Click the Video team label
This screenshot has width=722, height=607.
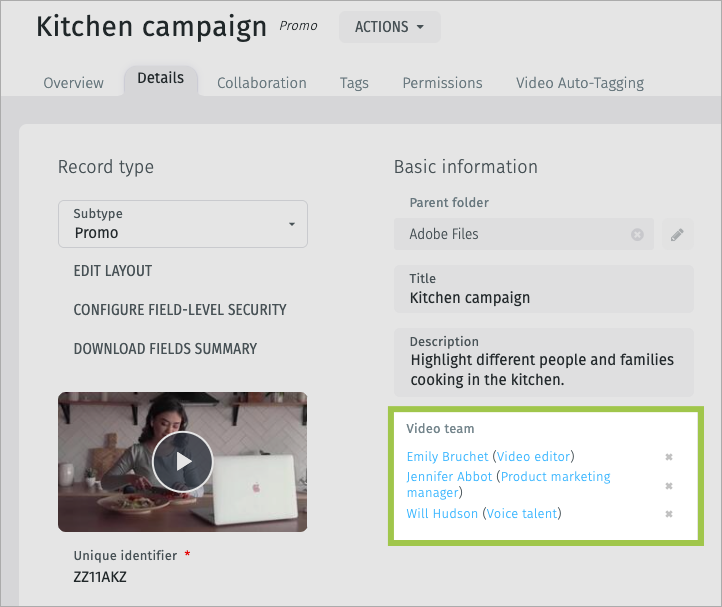[x=440, y=429]
